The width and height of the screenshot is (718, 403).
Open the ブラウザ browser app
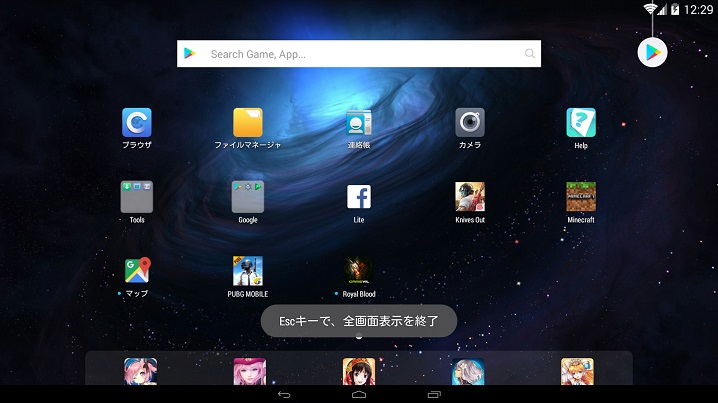click(x=137, y=123)
